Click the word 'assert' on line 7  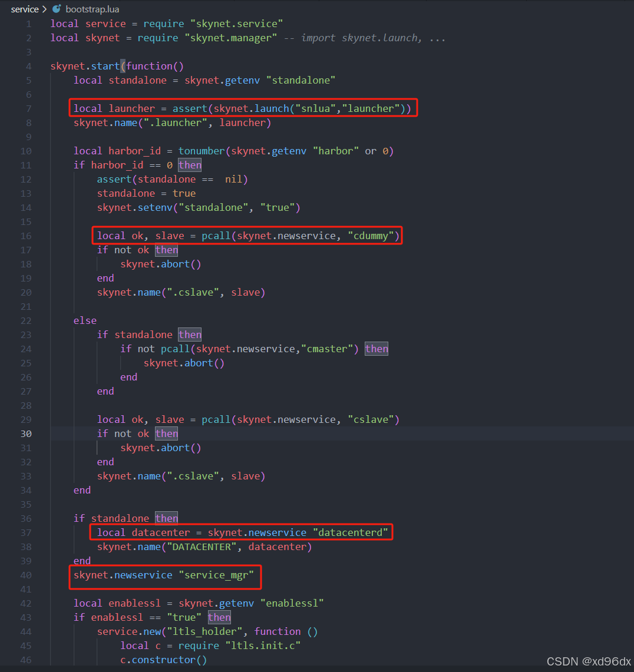tap(190, 108)
